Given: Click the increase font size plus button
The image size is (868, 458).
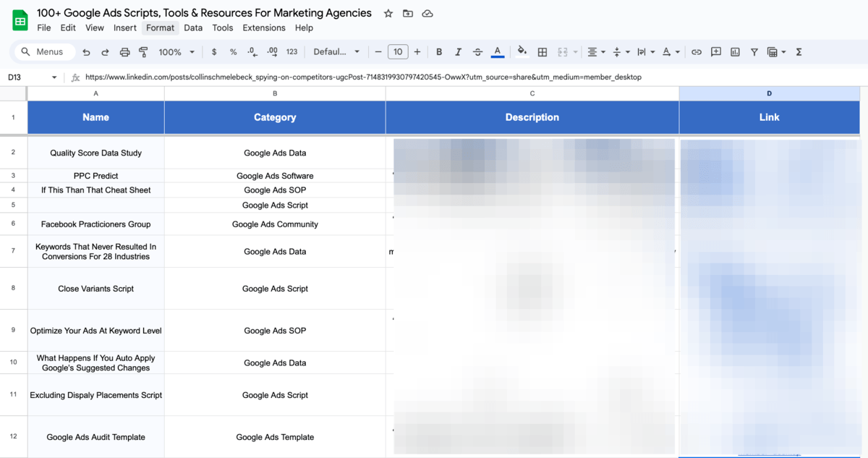Looking at the screenshot, I should pos(417,52).
